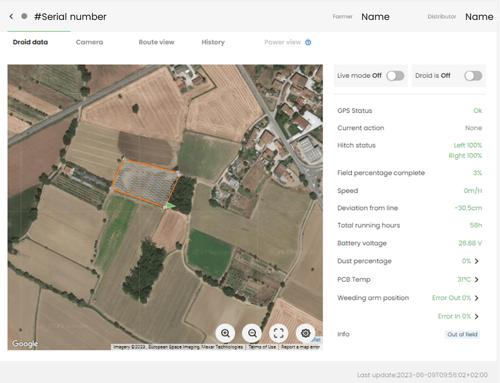Click the GPS Status Ok value
Image resolution: width=500 pixels, height=383 pixels.
coord(478,111)
